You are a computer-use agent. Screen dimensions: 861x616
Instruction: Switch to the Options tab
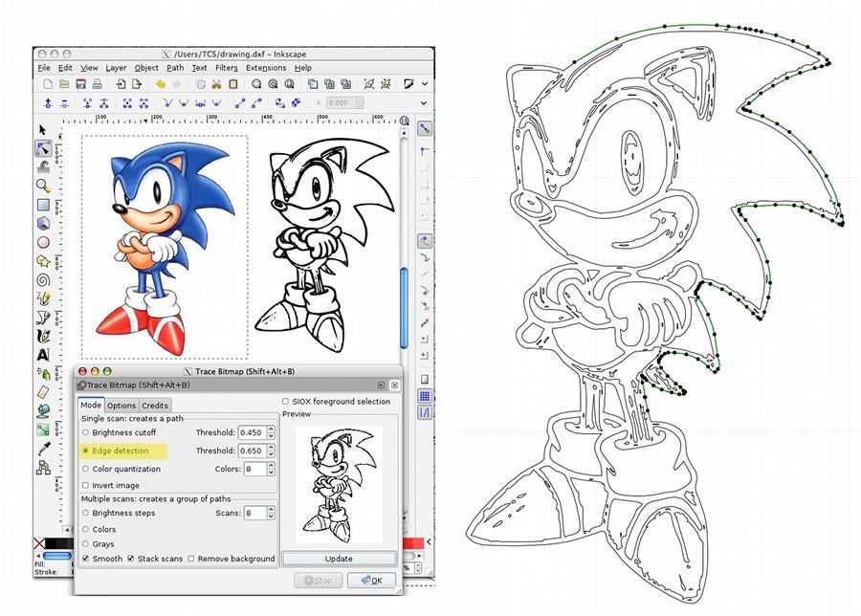coord(121,405)
